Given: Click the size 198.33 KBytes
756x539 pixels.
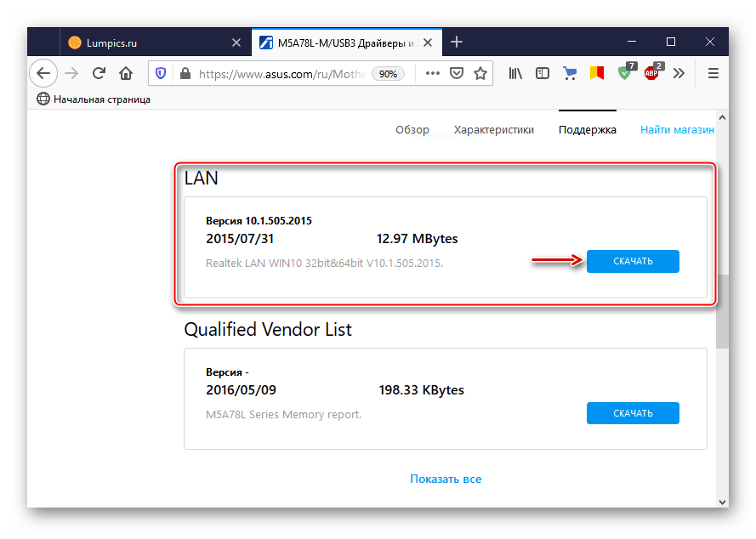Looking at the screenshot, I should [x=422, y=390].
